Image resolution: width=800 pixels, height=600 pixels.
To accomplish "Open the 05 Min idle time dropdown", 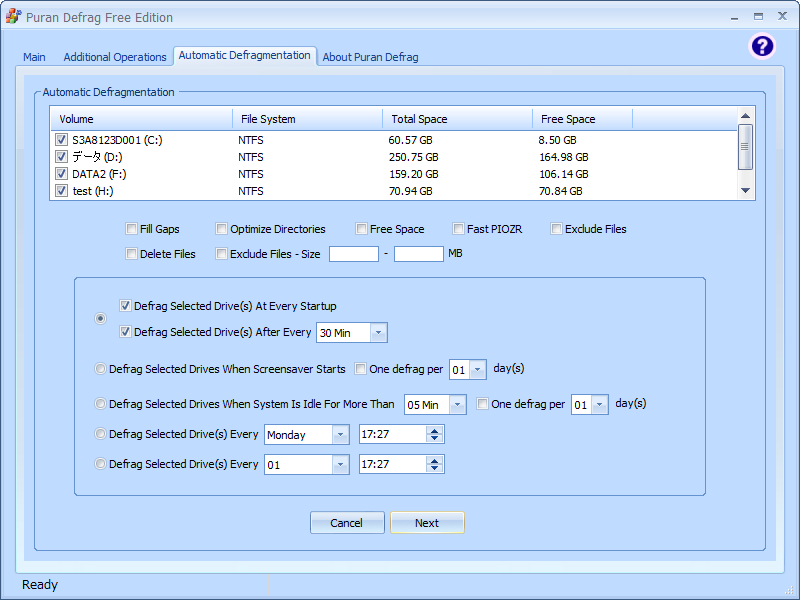I will pos(458,405).
